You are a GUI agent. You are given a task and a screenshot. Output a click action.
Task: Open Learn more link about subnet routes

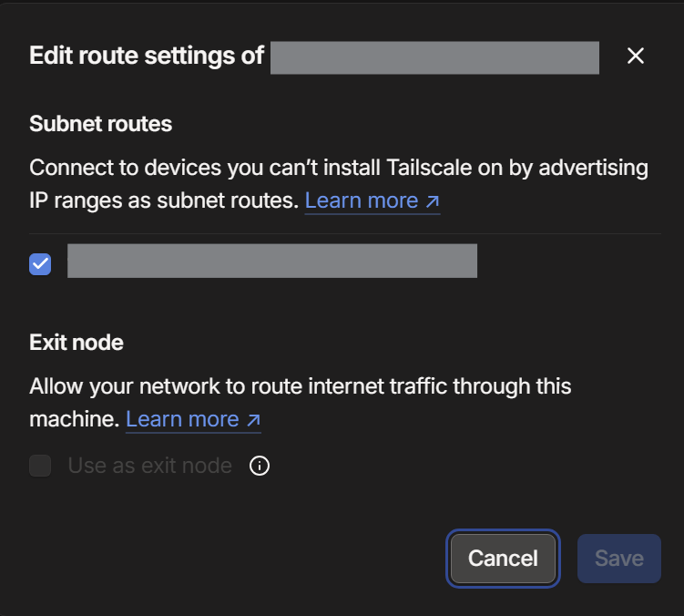[x=373, y=200]
